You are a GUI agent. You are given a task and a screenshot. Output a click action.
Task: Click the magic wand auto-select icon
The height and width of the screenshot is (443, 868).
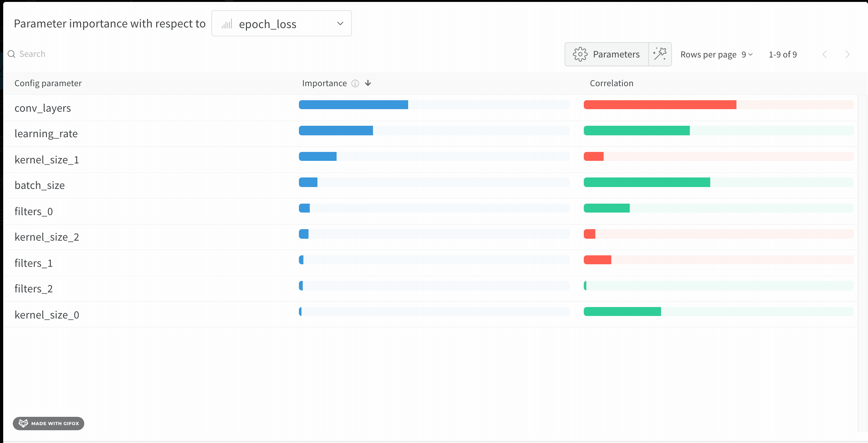tap(659, 54)
